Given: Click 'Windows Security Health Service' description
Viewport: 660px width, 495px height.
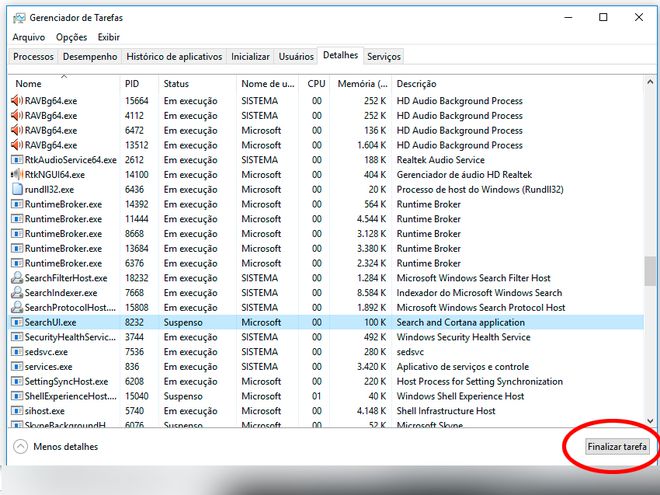Looking at the screenshot, I should pyautogui.click(x=463, y=337).
